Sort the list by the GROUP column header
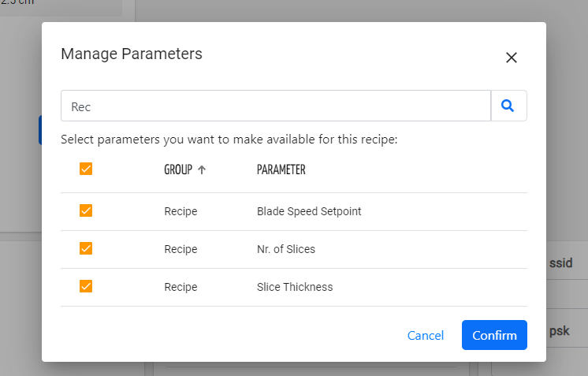This screenshot has width=588, height=376. (178, 169)
